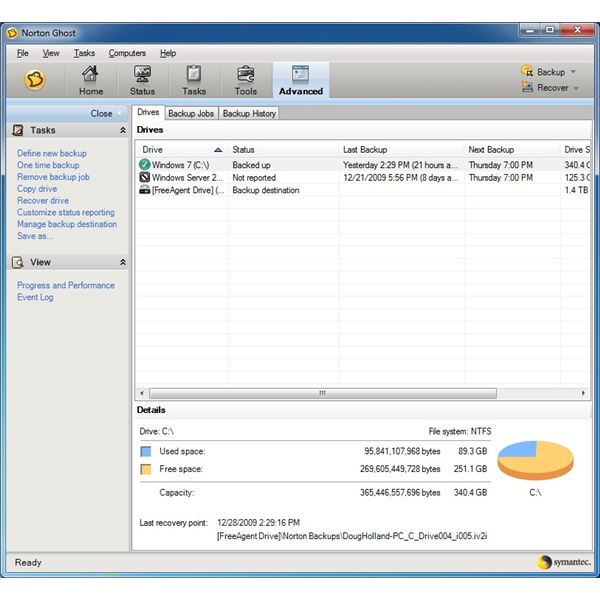The image size is (600, 600).
Task: Collapse the Tasks panel section
Action: (123, 130)
